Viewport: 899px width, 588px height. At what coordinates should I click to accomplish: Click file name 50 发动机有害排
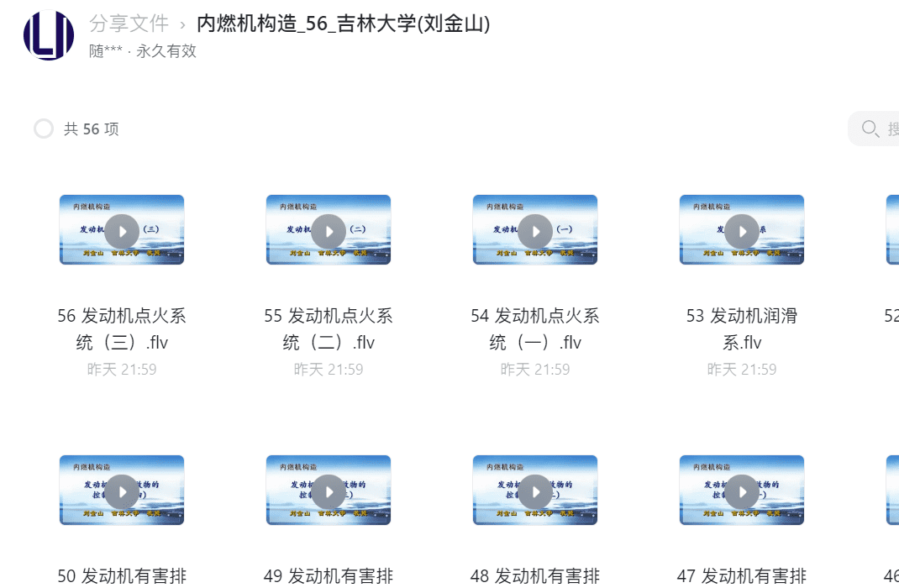(x=122, y=576)
